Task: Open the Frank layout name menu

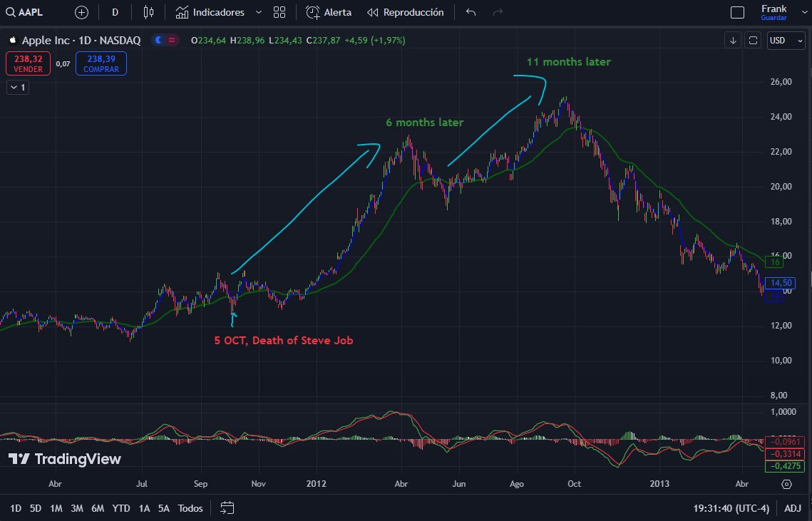Action: tap(774, 9)
